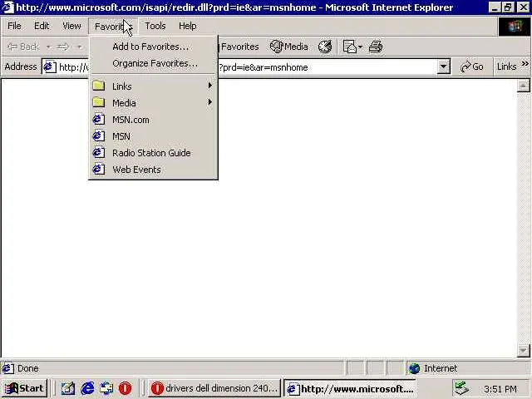
Task: Click the Back toolbar button
Action: tap(23, 47)
